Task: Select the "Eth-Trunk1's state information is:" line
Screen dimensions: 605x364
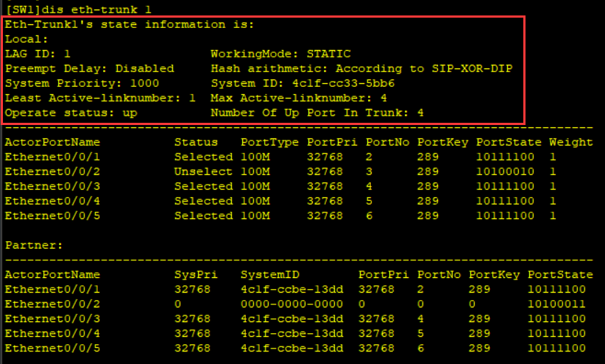Action: tap(130, 25)
